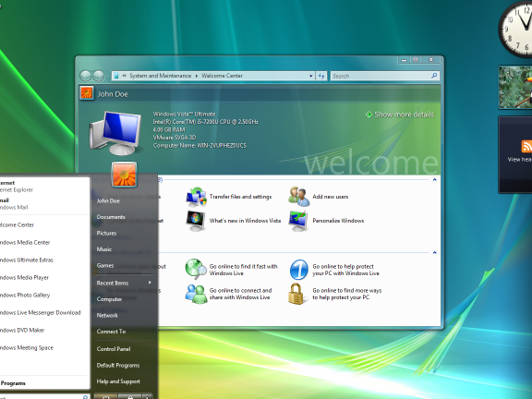Image resolution: width=532 pixels, height=399 pixels.
Task: Click Welcome Center breadcrumb in address bar
Action: click(x=222, y=76)
